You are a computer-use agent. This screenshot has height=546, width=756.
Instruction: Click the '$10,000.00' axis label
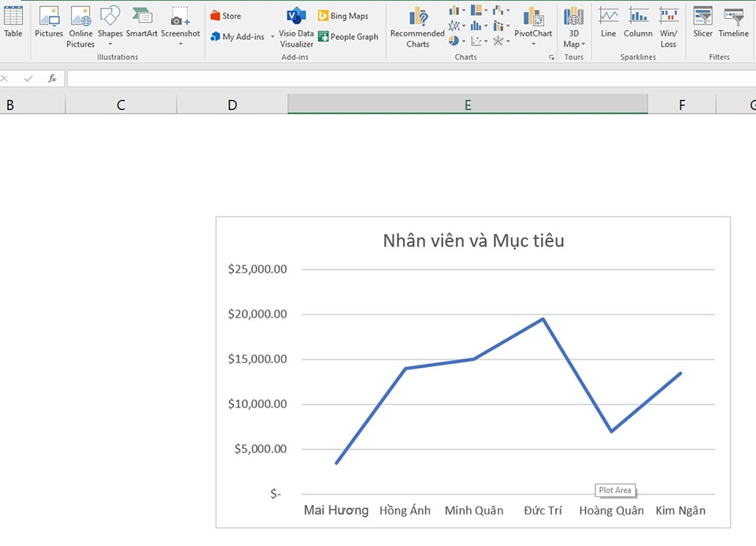[x=258, y=403]
